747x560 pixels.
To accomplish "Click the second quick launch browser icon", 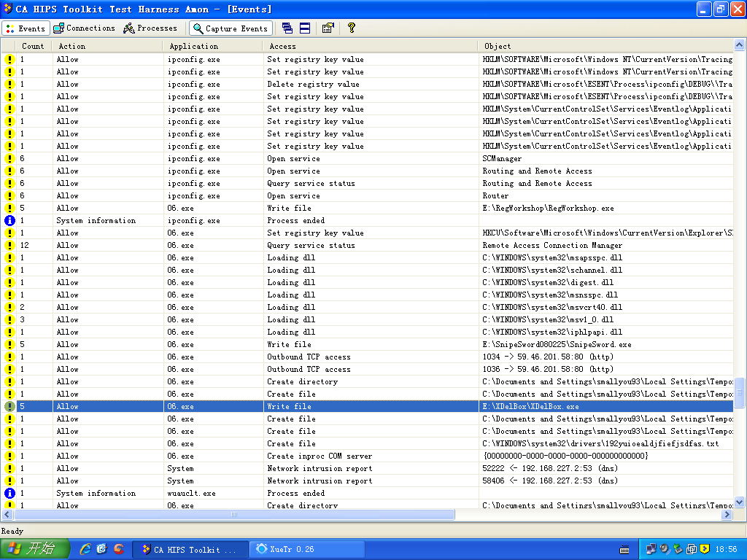I will pos(102,549).
